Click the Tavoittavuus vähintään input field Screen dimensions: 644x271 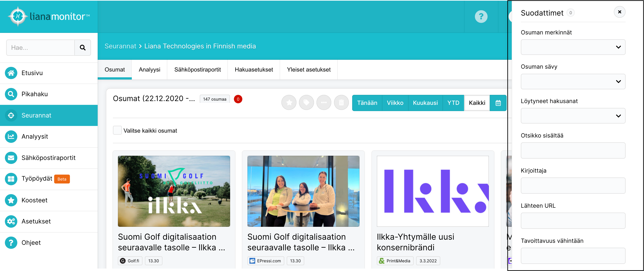click(x=573, y=255)
